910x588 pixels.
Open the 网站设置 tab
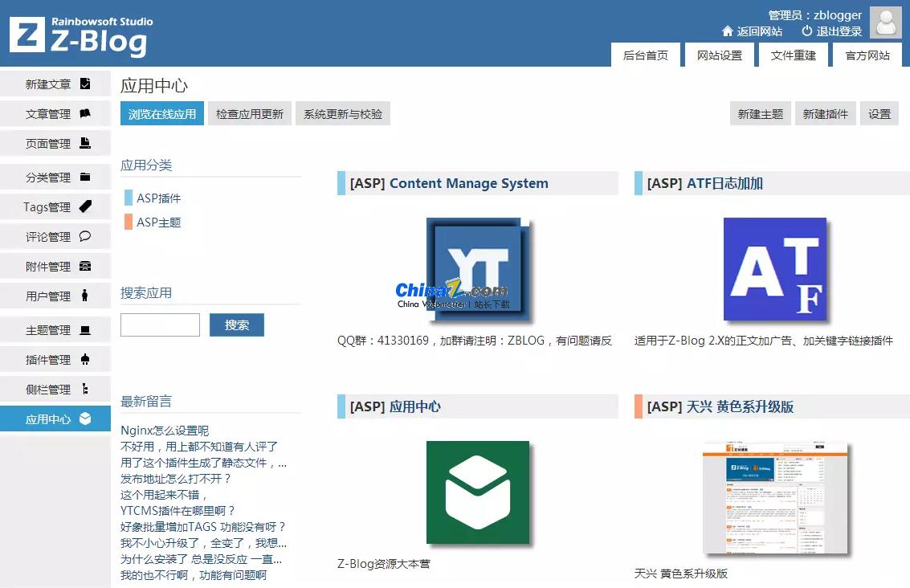click(x=720, y=55)
